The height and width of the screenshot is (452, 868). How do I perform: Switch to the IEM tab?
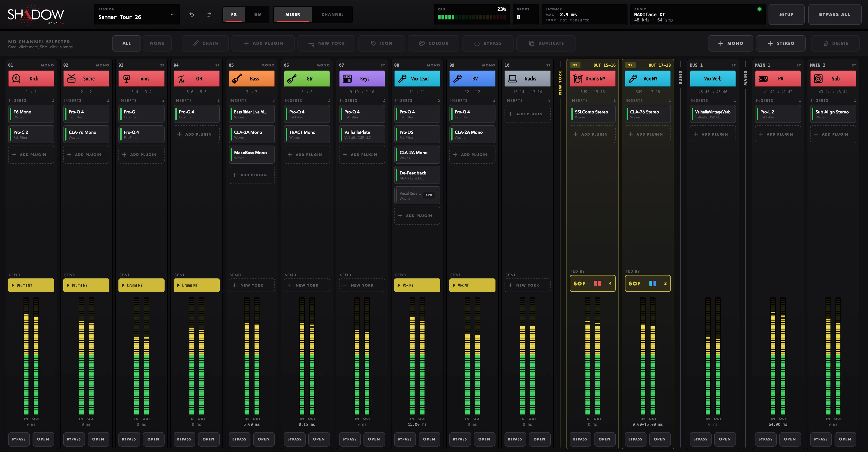pyautogui.click(x=257, y=14)
